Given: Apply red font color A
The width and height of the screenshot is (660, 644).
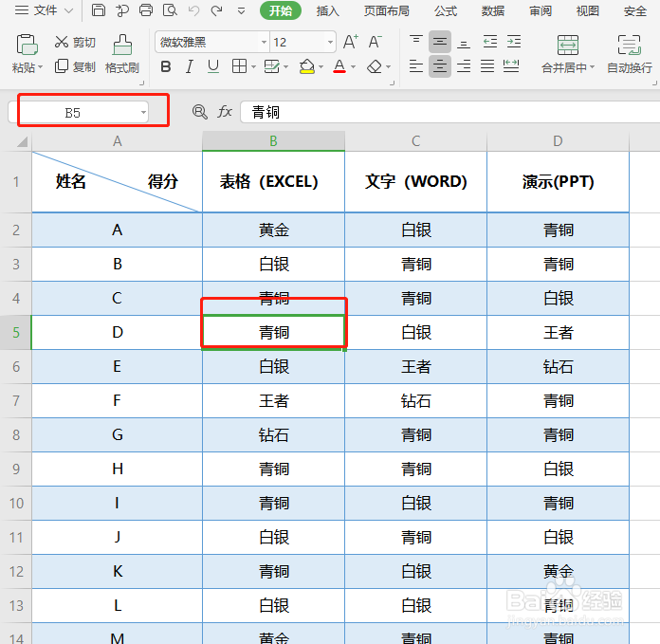Looking at the screenshot, I should point(339,66).
